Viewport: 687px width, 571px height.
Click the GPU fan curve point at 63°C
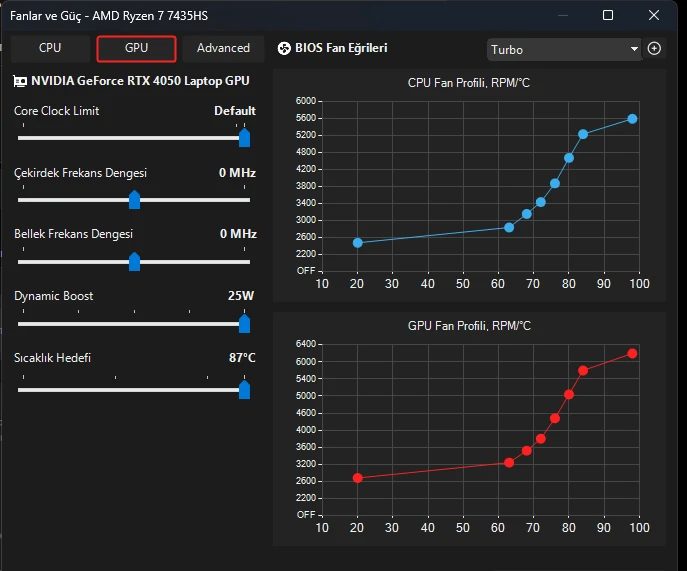coord(509,462)
